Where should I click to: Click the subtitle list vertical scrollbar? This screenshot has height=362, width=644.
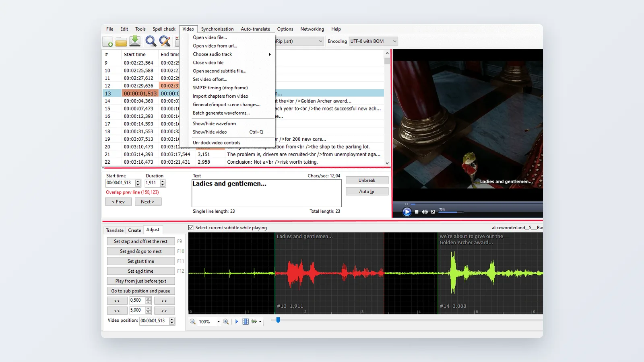[387, 108]
